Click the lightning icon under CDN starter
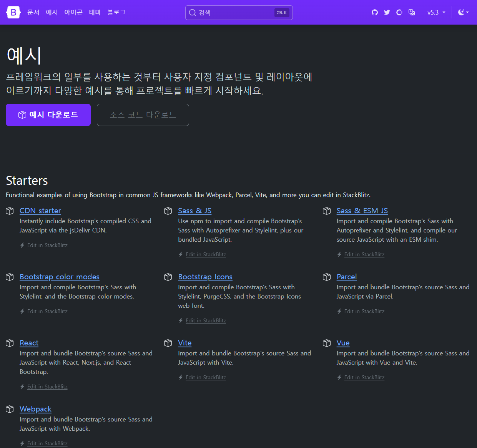 pos(22,245)
